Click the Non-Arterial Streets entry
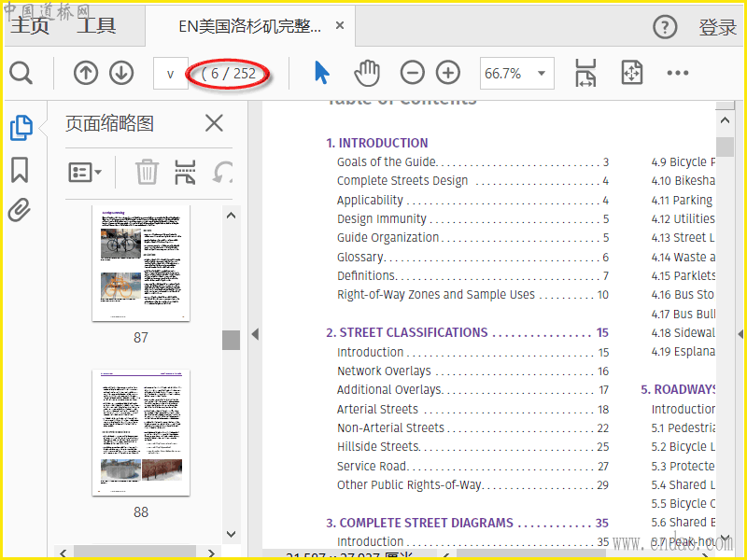The image size is (747, 560). (472, 427)
